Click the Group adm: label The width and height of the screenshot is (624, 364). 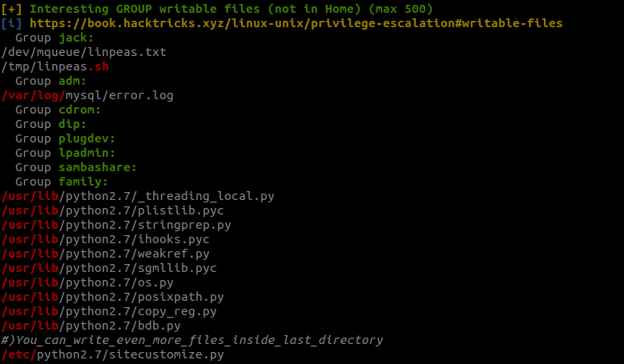51,81
